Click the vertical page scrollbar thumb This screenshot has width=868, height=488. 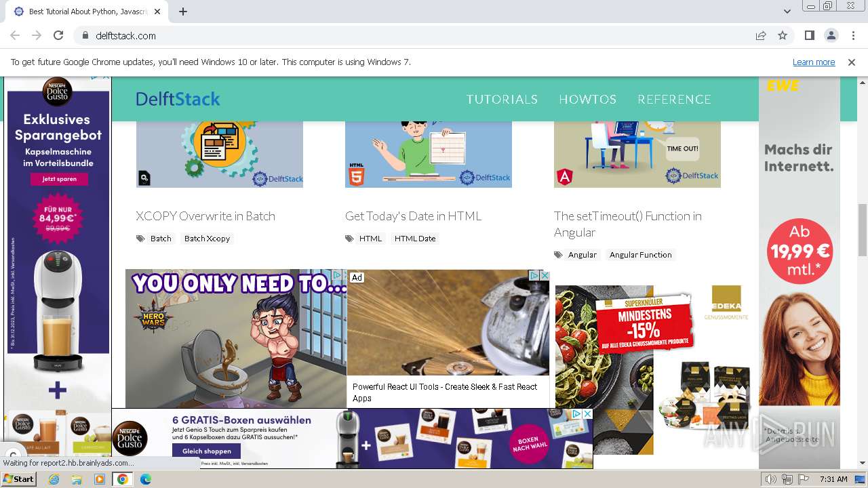pyautogui.click(x=863, y=229)
